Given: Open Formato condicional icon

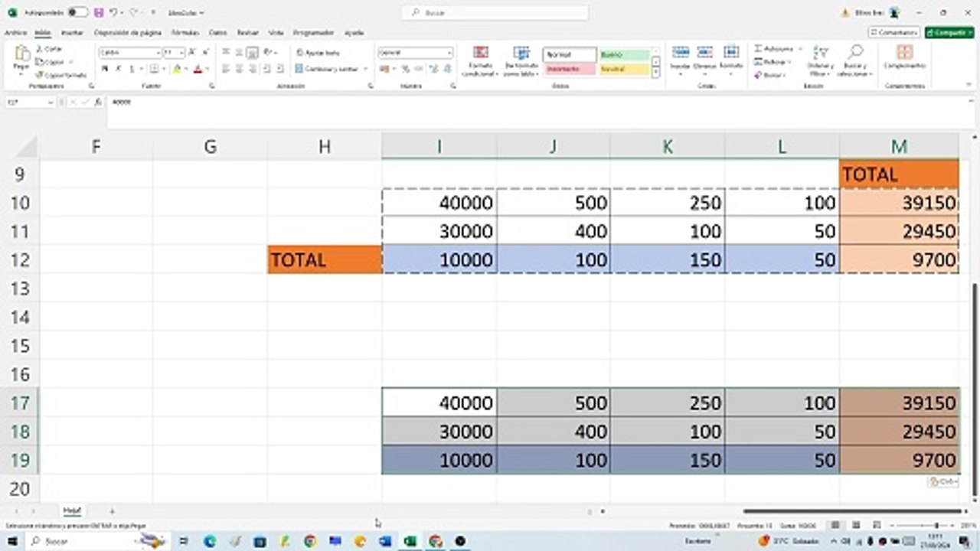Looking at the screenshot, I should [x=481, y=53].
